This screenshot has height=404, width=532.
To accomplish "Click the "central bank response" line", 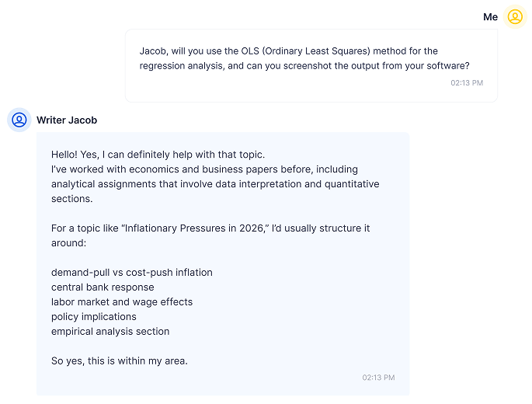I will (x=103, y=287).
